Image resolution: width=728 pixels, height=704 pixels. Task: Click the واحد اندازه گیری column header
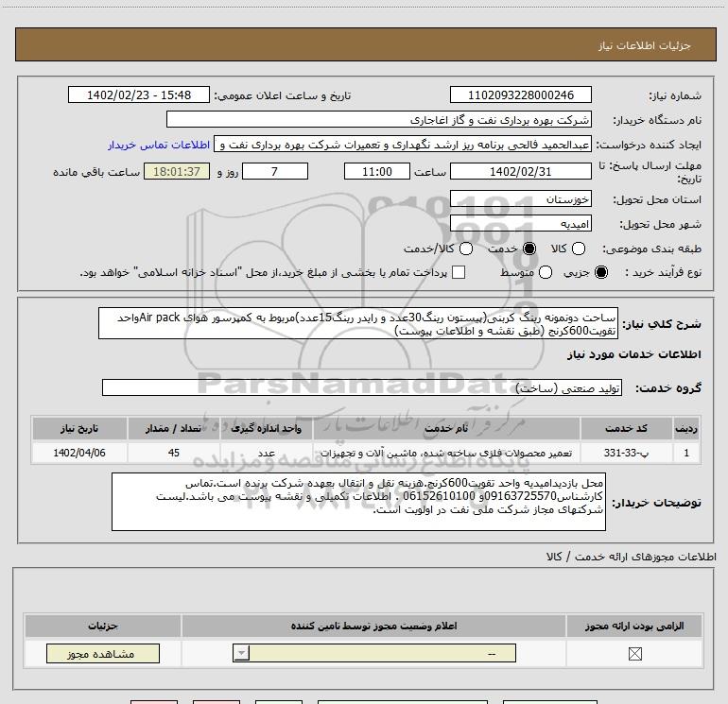266,428
